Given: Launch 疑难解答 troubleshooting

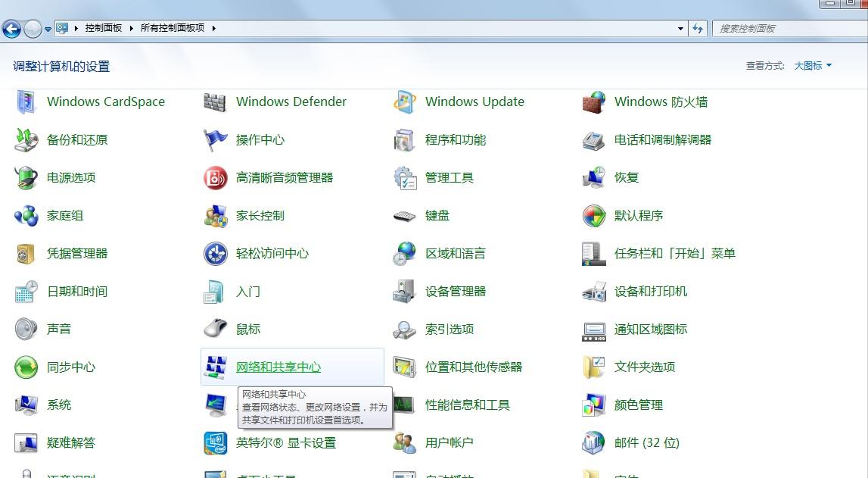Looking at the screenshot, I should point(73,442).
